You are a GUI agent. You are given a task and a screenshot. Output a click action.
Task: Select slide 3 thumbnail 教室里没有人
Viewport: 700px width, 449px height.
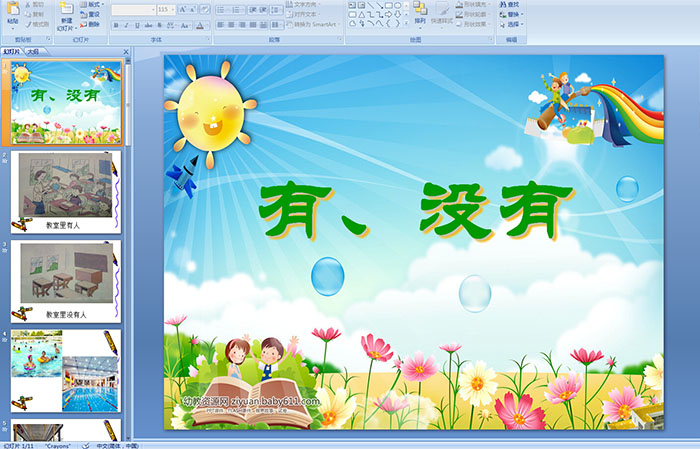pos(66,282)
